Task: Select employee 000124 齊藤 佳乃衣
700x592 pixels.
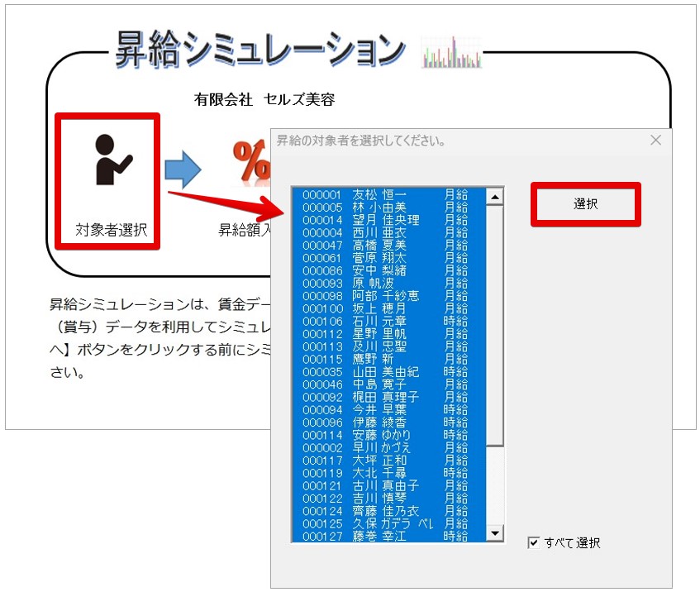Action: click(388, 511)
